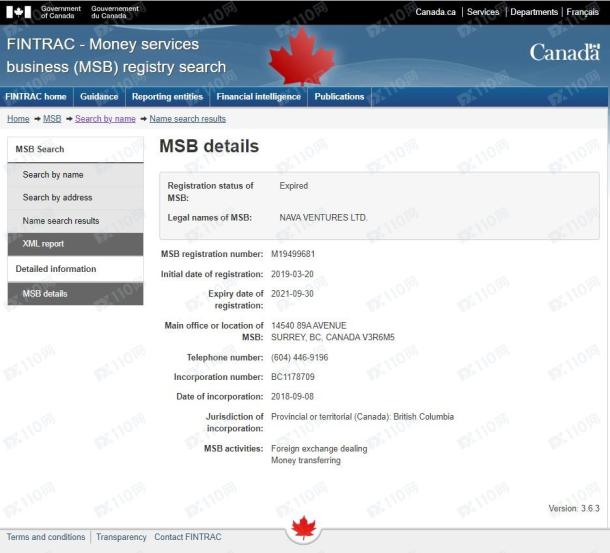Switch language to Français
Viewport: 610px width, 553px height.
click(582, 12)
